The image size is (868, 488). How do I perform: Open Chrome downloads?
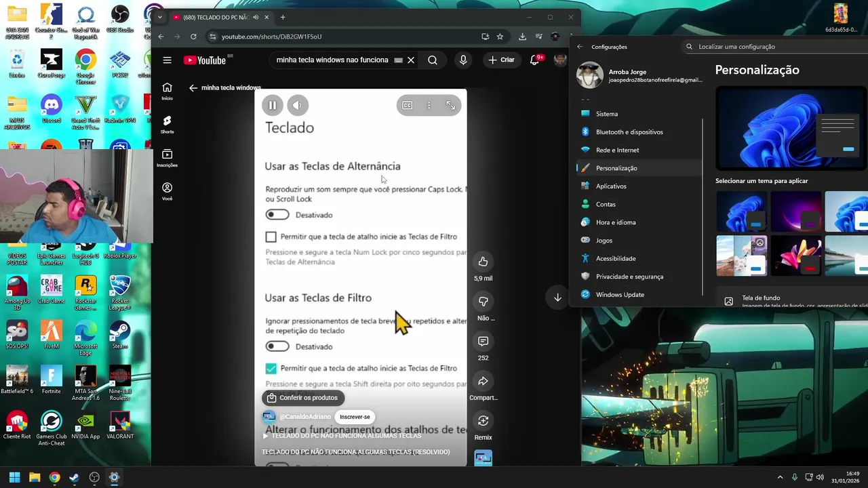point(522,37)
